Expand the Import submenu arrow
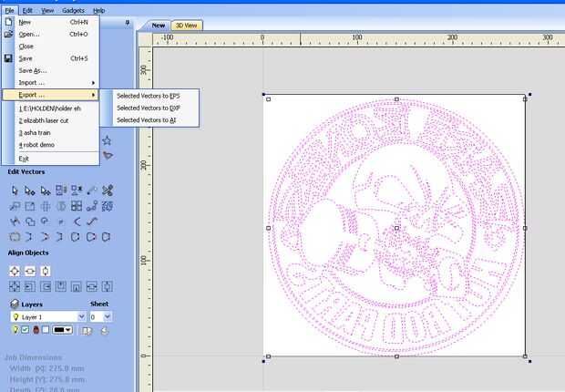Viewport: 565px width, 392px height. [x=93, y=83]
